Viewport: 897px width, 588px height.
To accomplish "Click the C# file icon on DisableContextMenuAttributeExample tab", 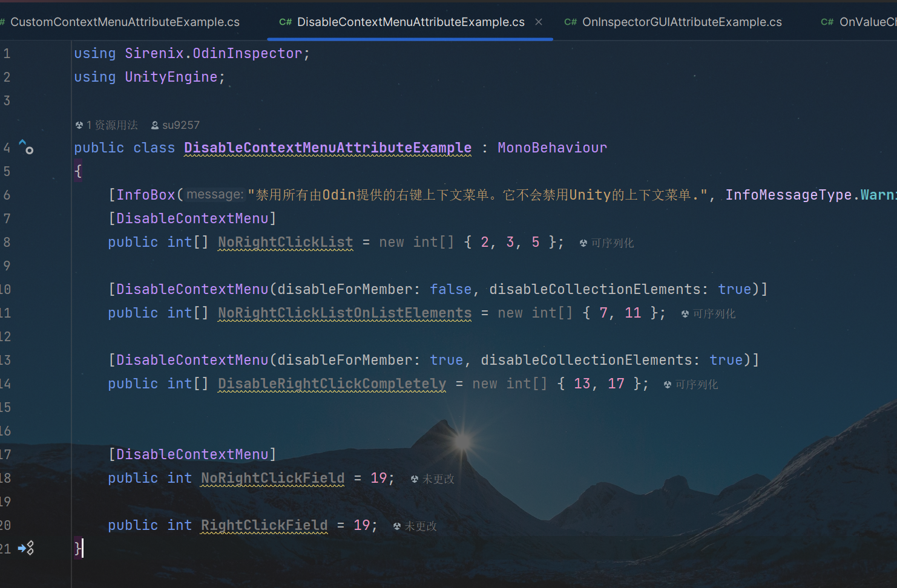I will pos(285,22).
